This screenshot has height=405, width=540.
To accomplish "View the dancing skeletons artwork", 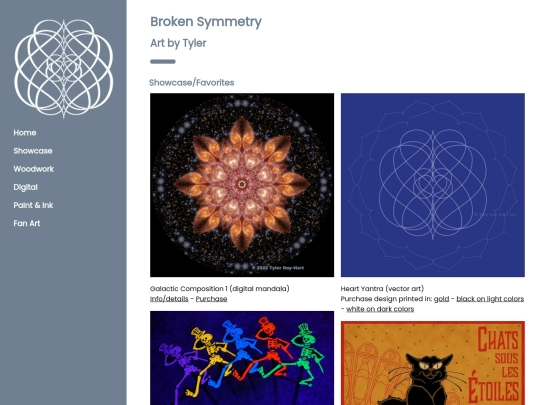I will point(242,358).
